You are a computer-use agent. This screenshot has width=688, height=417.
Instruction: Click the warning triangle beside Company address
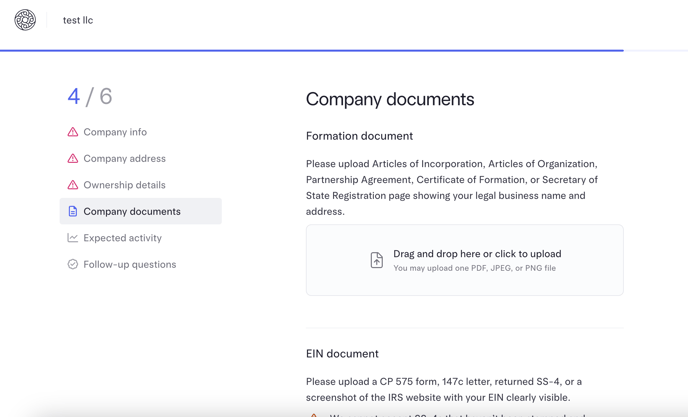[x=73, y=159]
